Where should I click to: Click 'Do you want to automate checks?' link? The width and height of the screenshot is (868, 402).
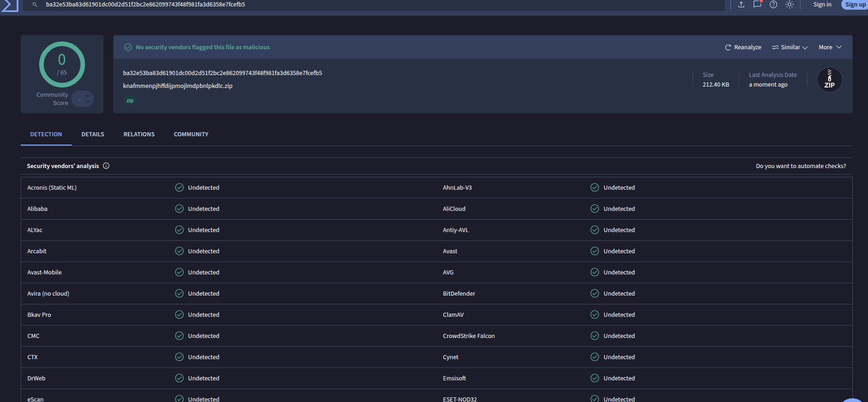point(801,166)
